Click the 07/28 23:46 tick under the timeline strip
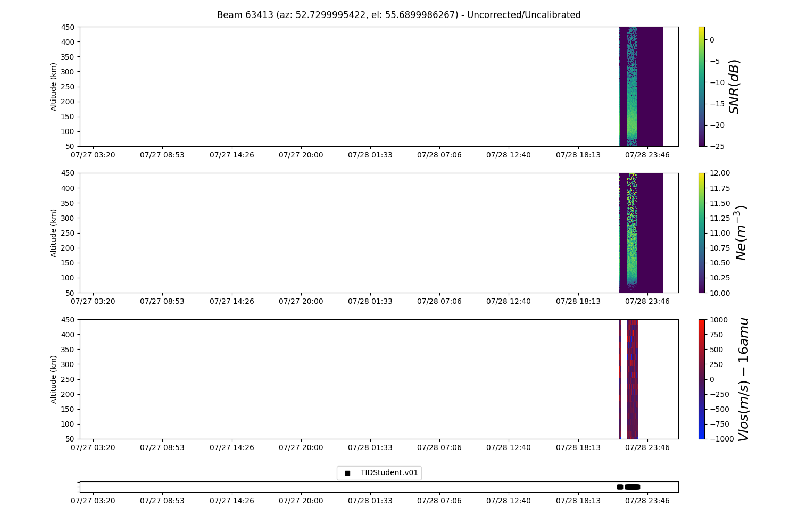Viewport: 798px width, 532px height. [x=647, y=501]
